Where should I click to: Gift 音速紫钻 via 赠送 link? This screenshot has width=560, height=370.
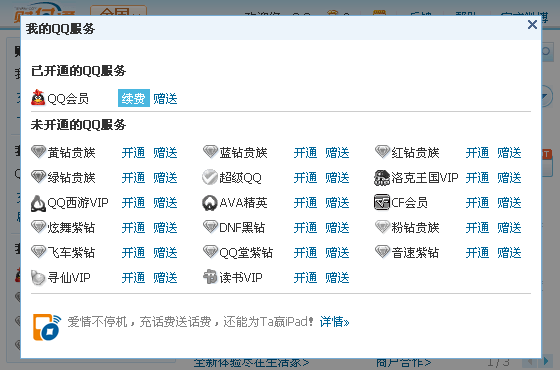tap(509, 253)
